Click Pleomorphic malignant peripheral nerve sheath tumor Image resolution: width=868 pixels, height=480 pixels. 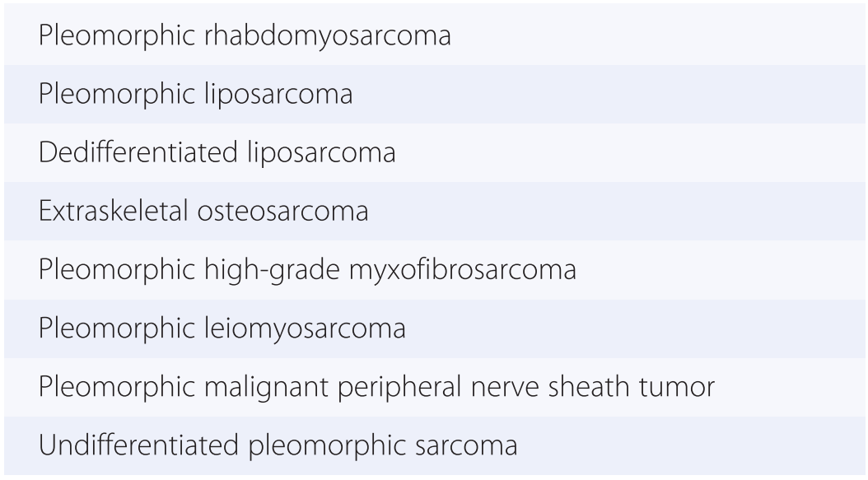(x=376, y=387)
